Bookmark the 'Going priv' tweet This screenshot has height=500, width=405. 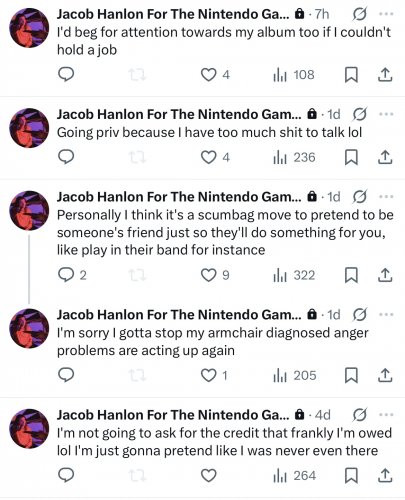coord(351,157)
